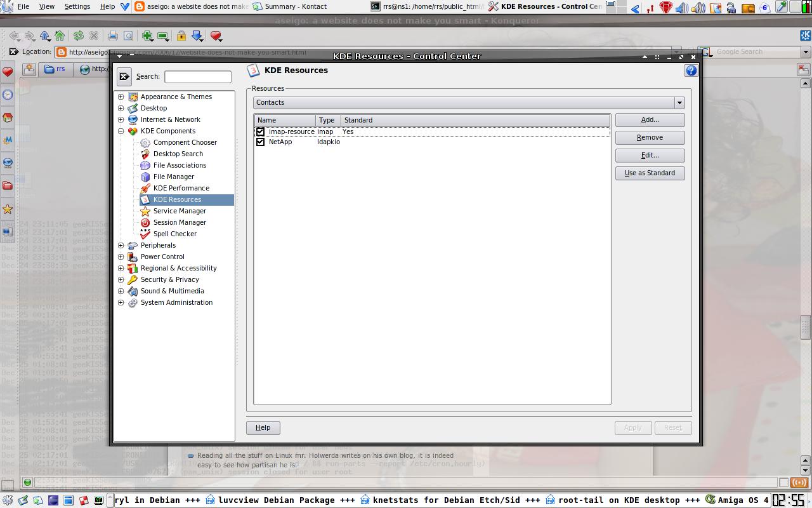
Task: Open help via the question mark icon
Action: point(691,70)
